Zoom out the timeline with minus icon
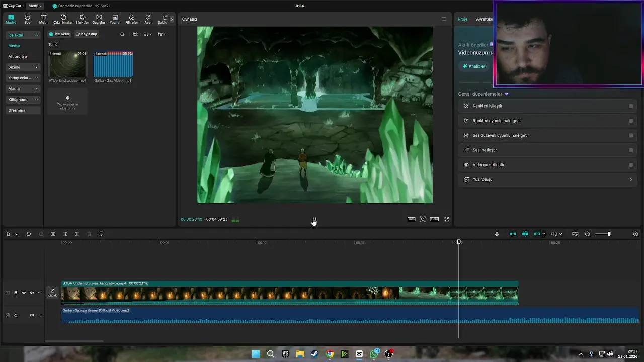Screen dimensions: 644x362 click(x=587, y=234)
